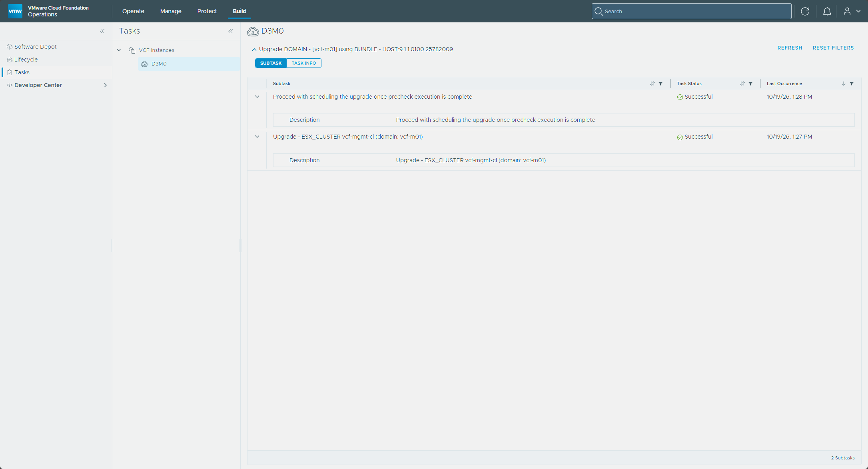868x469 pixels.
Task: Collapse the Upgrade DOMAIN task header
Action: [x=254, y=50]
